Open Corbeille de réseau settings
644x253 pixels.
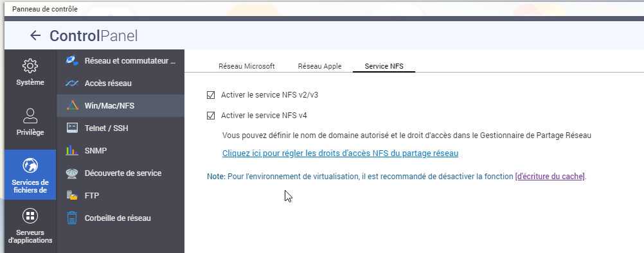point(120,218)
